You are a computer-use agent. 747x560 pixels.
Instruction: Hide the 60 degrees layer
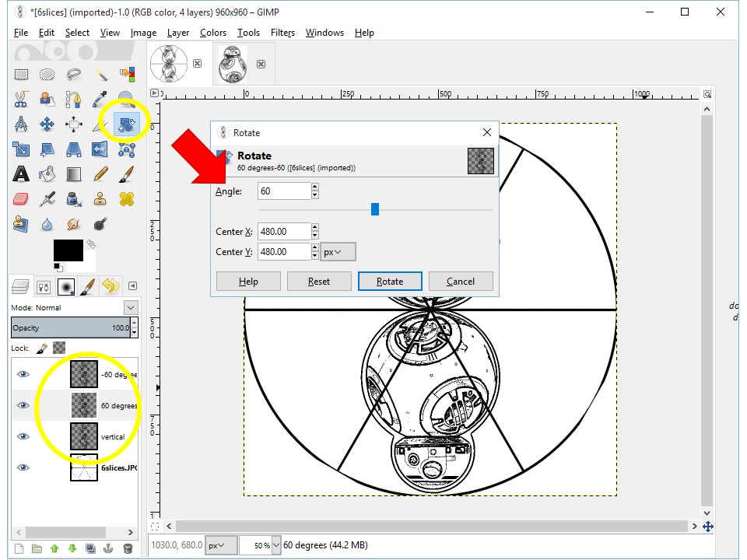click(x=23, y=405)
